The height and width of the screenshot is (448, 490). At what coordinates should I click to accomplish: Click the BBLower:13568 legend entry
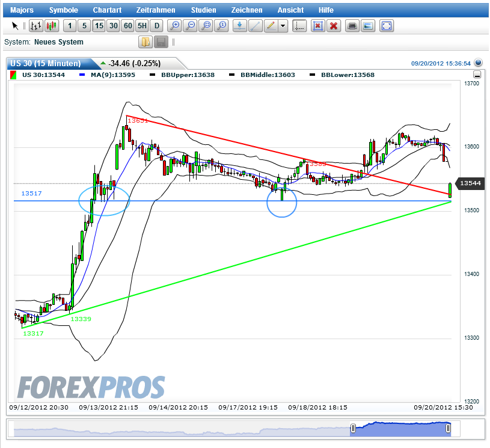342,75
